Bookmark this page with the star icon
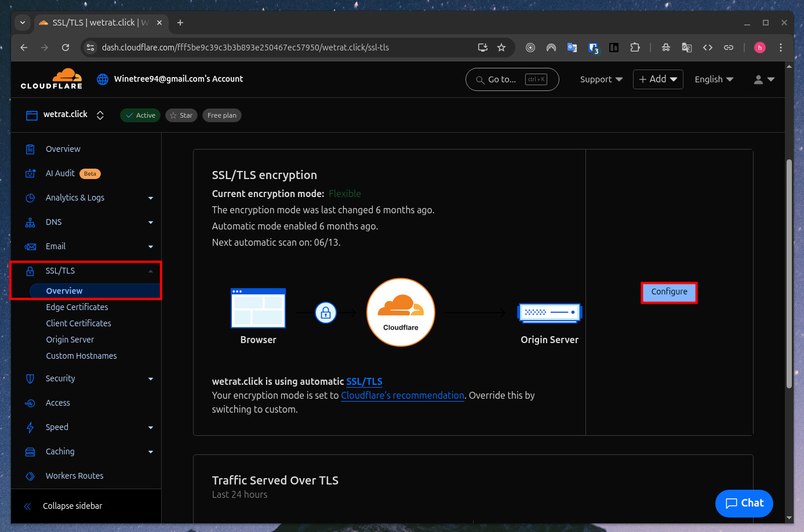 pyautogui.click(x=501, y=48)
